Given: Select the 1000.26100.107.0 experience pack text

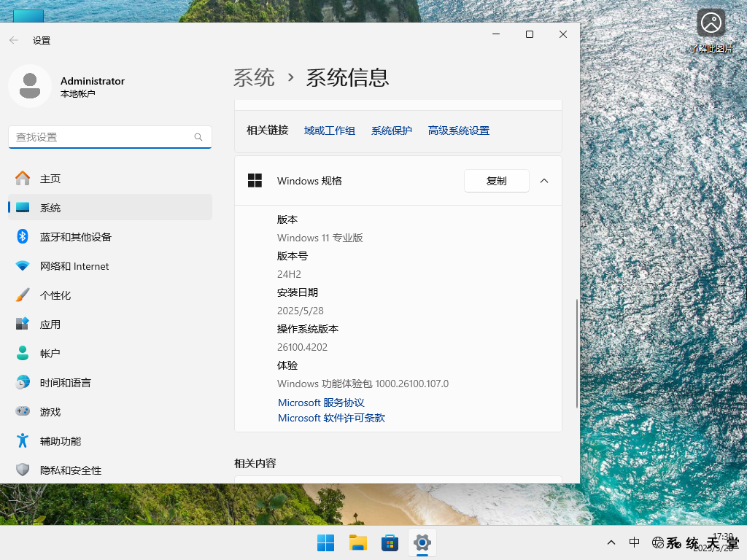Looking at the screenshot, I should tap(412, 384).
